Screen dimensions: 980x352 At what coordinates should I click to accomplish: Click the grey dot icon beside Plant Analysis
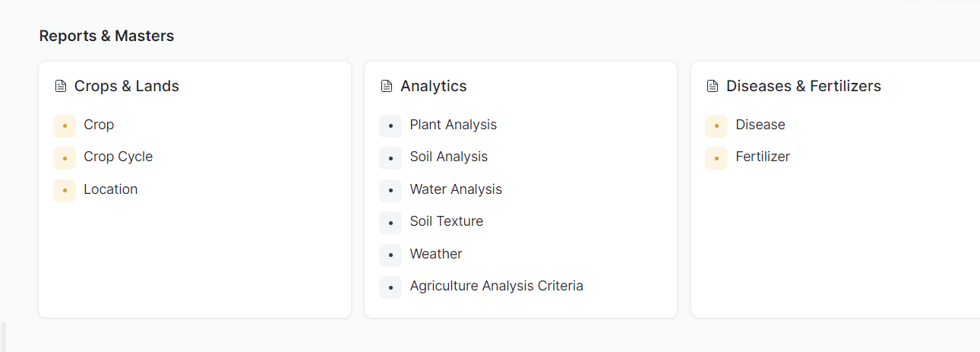tap(390, 125)
